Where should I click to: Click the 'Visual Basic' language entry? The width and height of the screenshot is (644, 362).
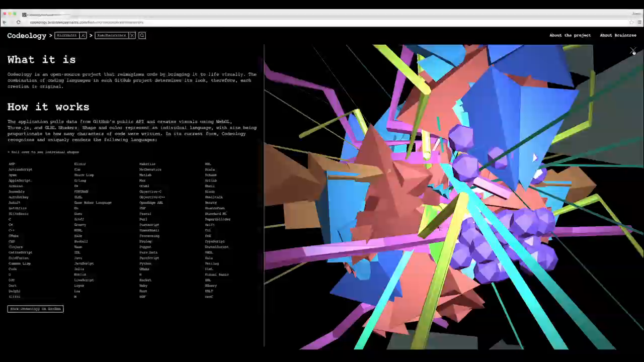(x=217, y=275)
